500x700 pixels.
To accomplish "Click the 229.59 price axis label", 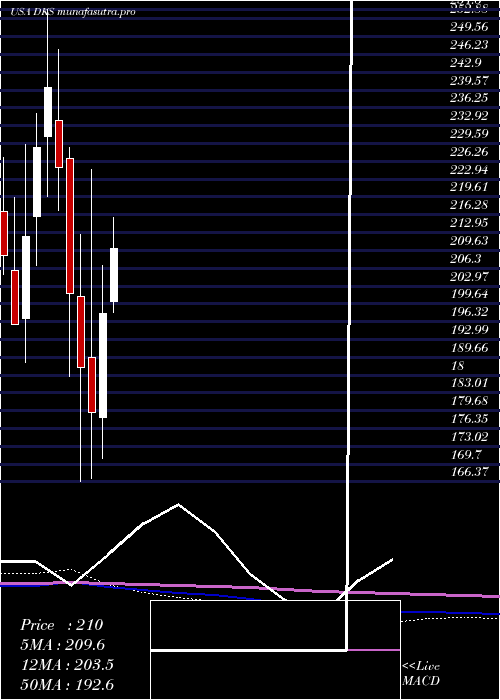I will (x=469, y=134).
